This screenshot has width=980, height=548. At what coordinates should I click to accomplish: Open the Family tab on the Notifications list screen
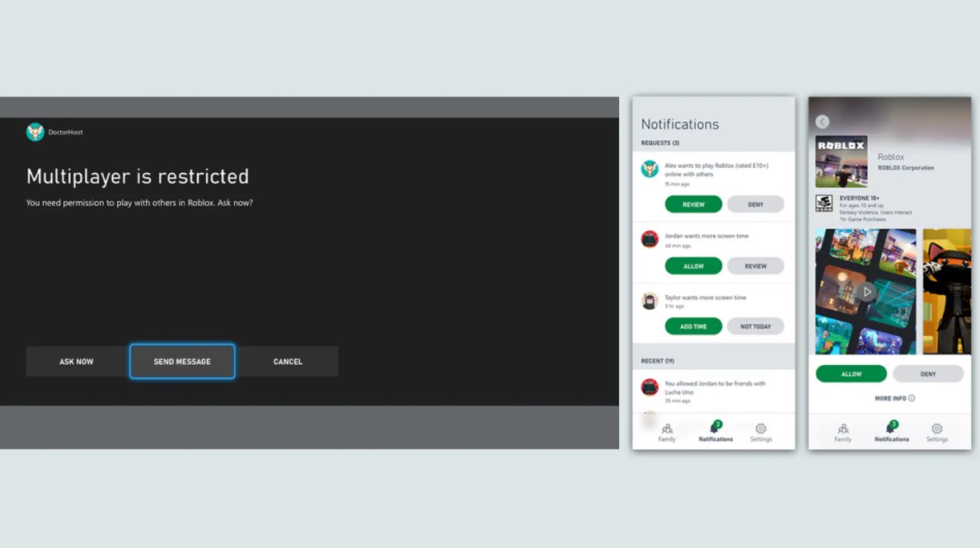[667, 432]
